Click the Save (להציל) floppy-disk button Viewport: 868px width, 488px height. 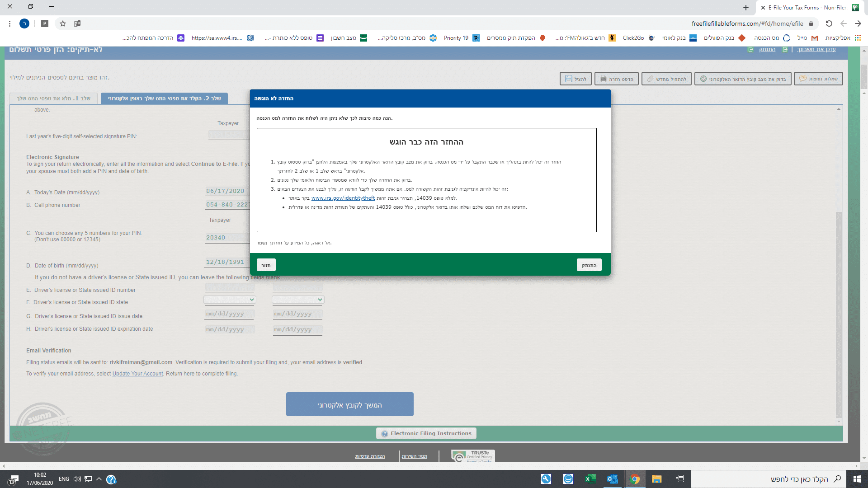[575, 79]
